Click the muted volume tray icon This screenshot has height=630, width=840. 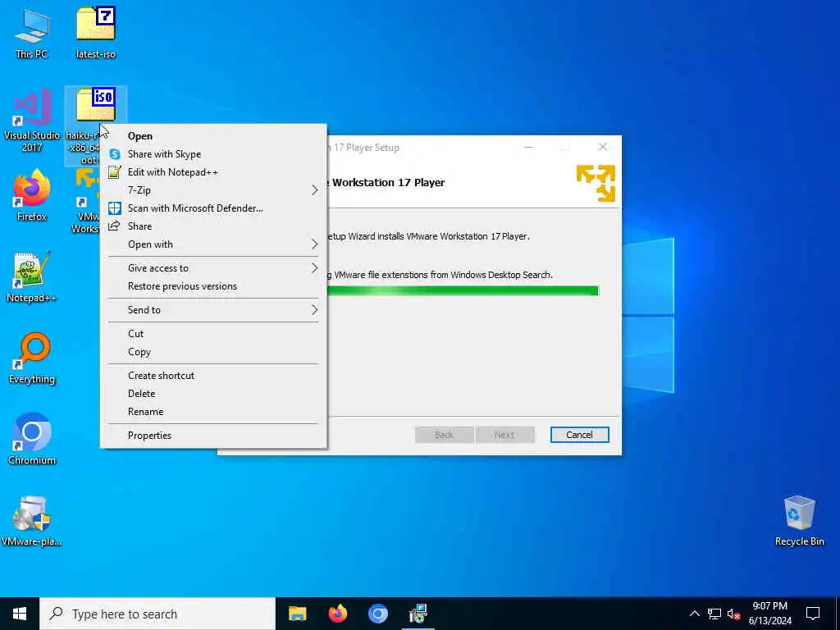pos(733,614)
